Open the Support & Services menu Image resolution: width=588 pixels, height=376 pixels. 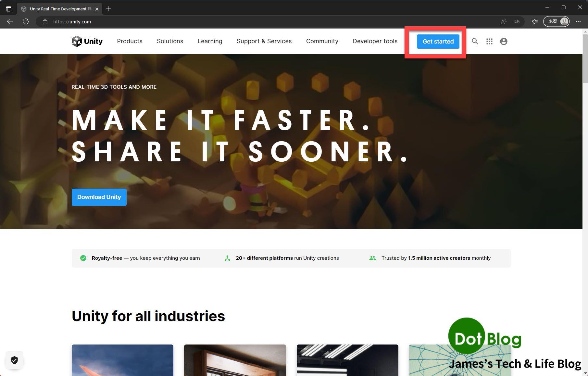(x=264, y=41)
